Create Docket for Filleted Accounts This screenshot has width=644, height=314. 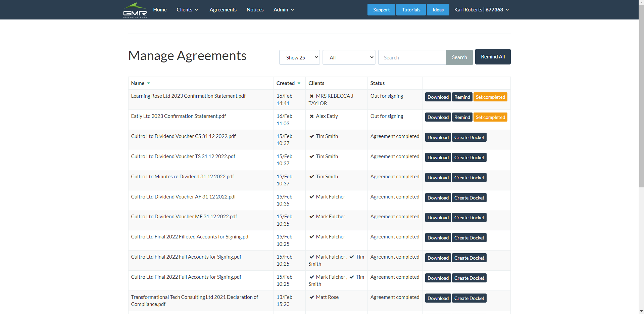pyautogui.click(x=469, y=238)
